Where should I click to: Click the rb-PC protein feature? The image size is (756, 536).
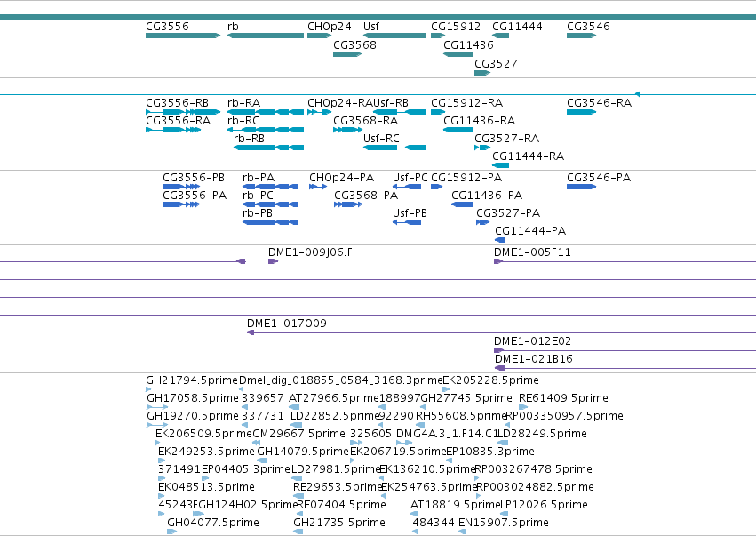pos(270,205)
